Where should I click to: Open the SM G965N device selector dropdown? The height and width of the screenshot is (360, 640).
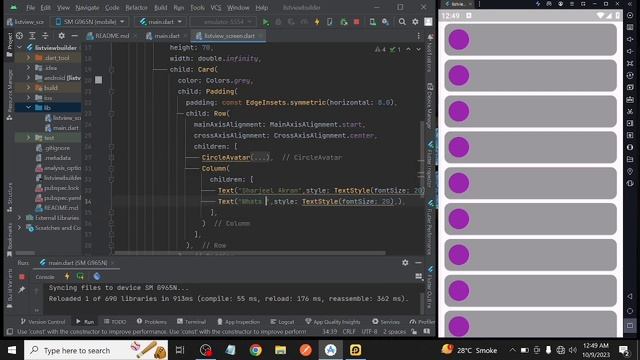click(x=90, y=22)
